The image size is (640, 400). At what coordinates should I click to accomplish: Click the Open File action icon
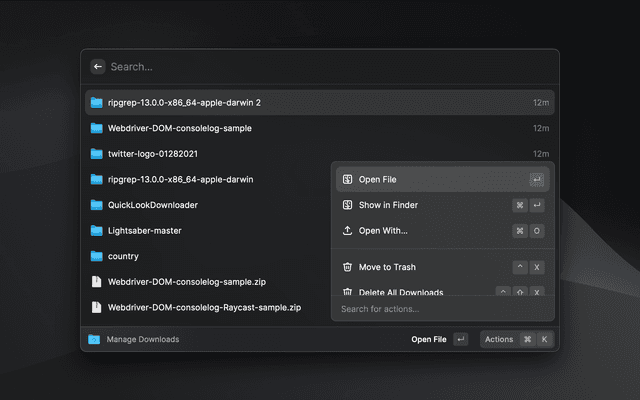point(347,180)
